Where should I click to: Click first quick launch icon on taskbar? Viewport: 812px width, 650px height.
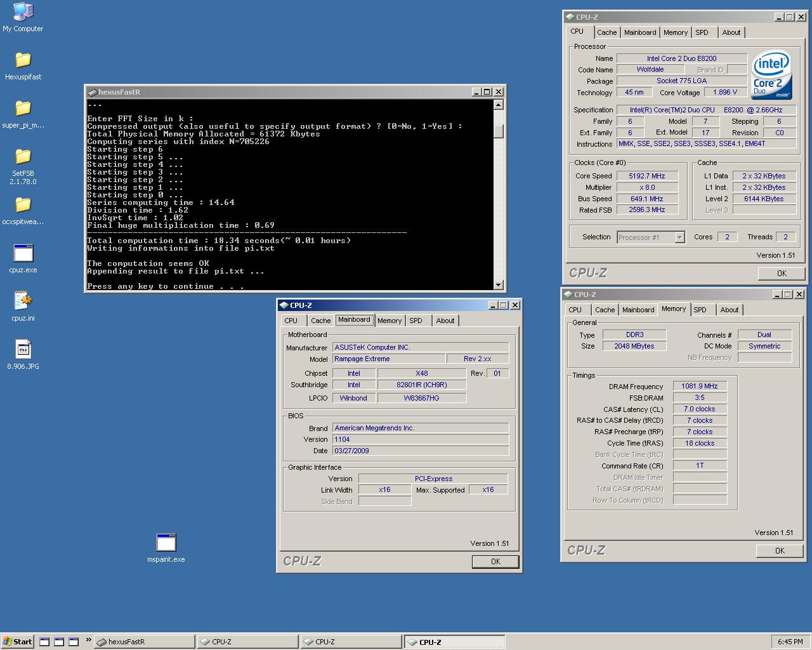click(x=44, y=642)
